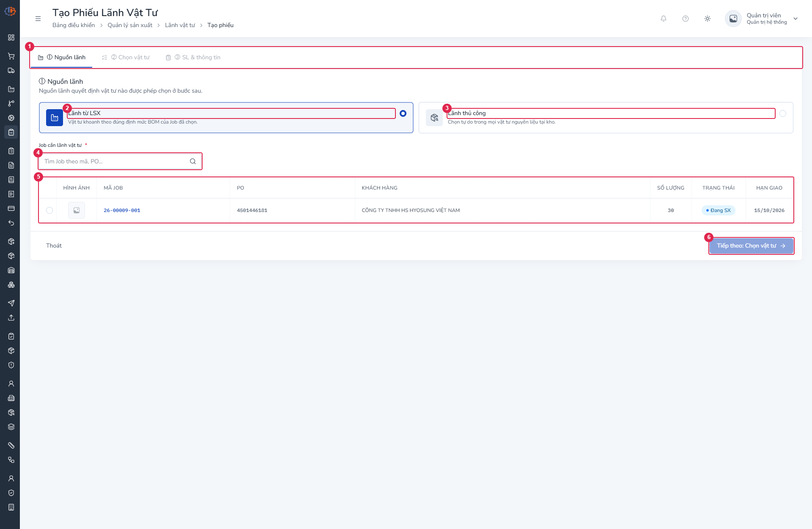Image resolution: width=812 pixels, height=529 pixels.
Task: Switch to the SL & thông tin tab
Action: pos(193,58)
